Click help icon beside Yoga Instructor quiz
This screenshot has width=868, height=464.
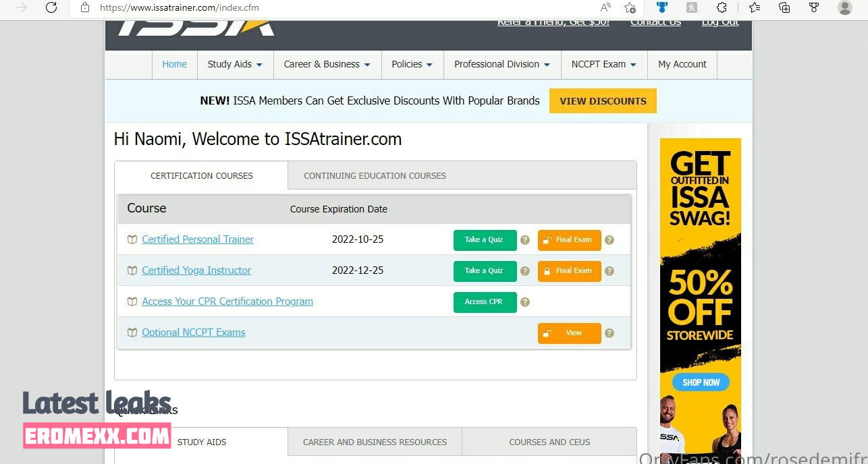coord(525,271)
